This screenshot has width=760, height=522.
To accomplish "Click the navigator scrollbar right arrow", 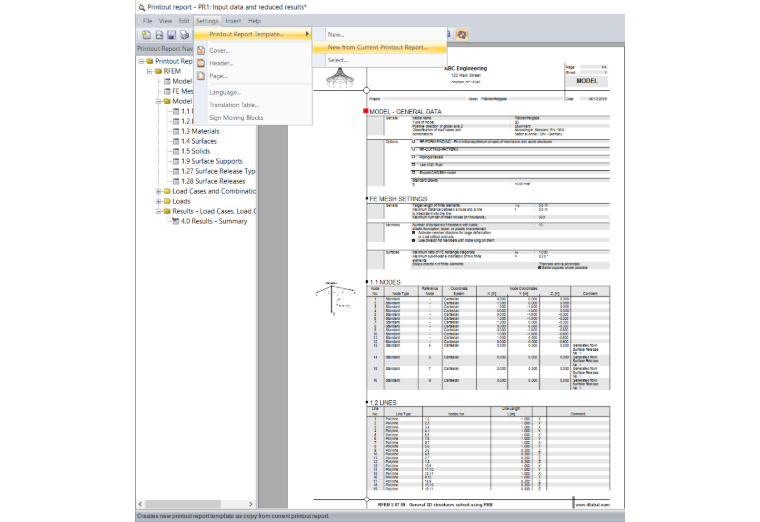I will (x=251, y=504).
